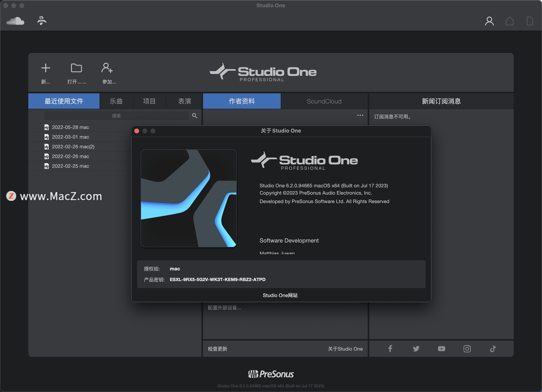Close the 关于Studio One dialog
542x392 pixels.
tap(137, 131)
